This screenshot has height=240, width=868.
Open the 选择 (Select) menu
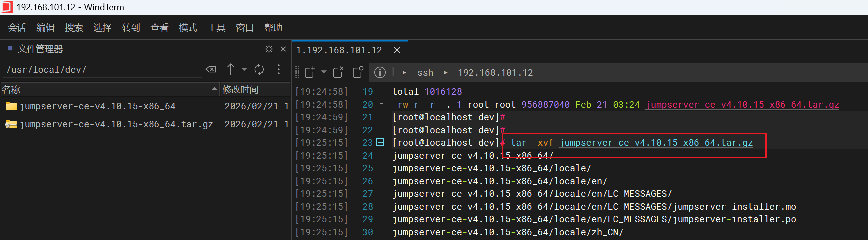tap(102, 28)
